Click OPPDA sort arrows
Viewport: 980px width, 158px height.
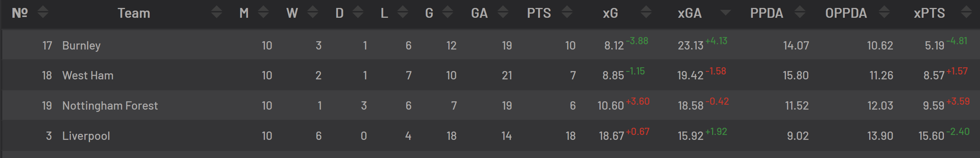884,12
